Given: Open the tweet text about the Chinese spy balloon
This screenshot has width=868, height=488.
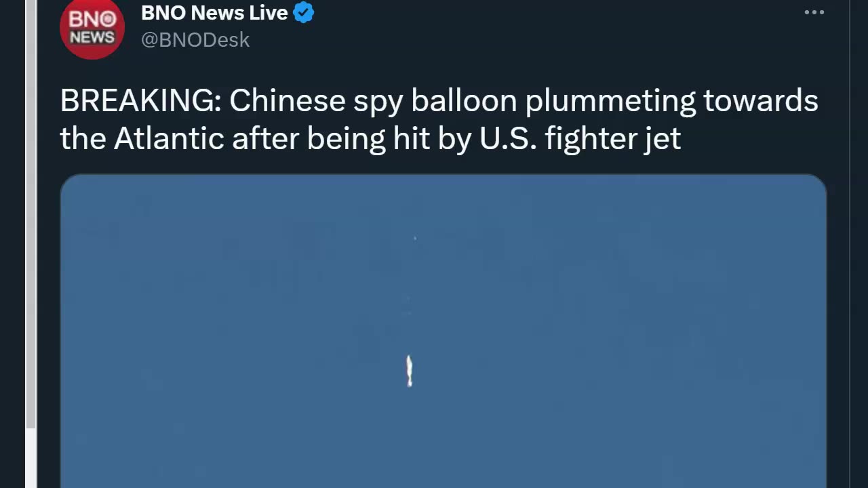Looking at the screenshot, I should pyautogui.click(x=439, y=119).
